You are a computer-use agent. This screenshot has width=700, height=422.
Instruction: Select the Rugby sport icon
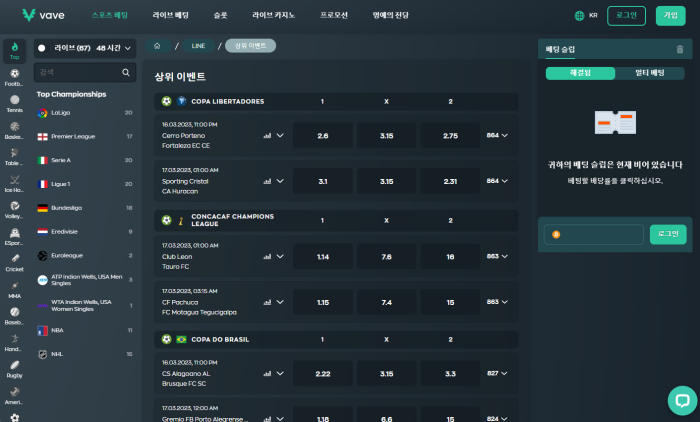click(x=14, y=369)
